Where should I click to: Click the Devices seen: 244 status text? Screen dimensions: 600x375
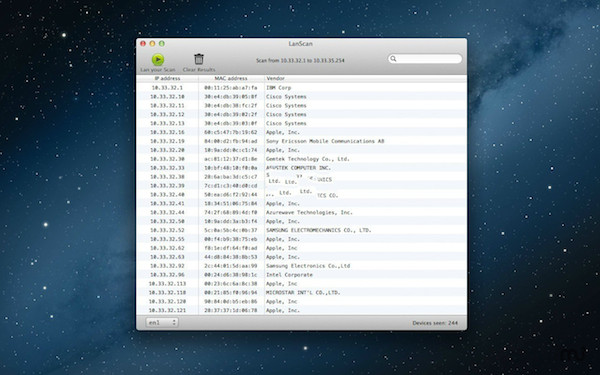tap(435, 323)
